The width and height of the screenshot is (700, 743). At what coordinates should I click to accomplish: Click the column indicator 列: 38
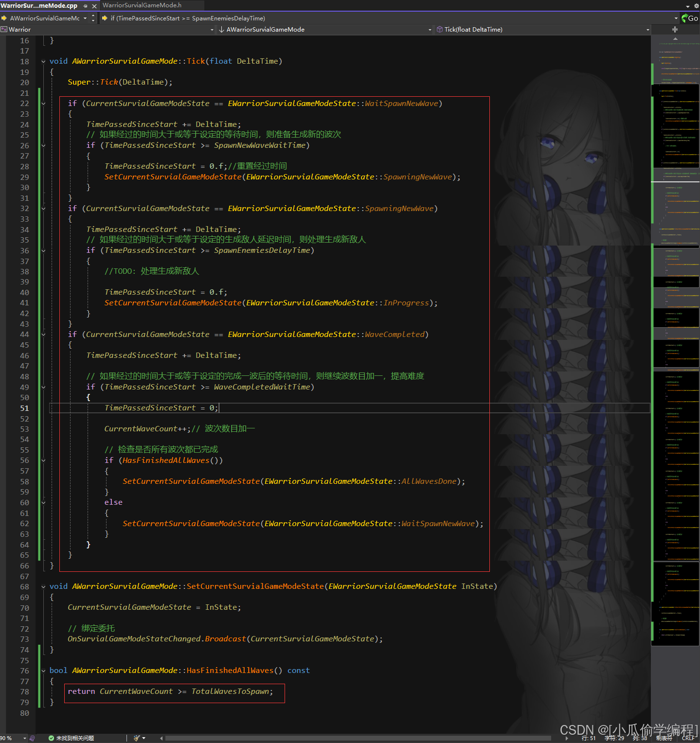coord(640,738)
